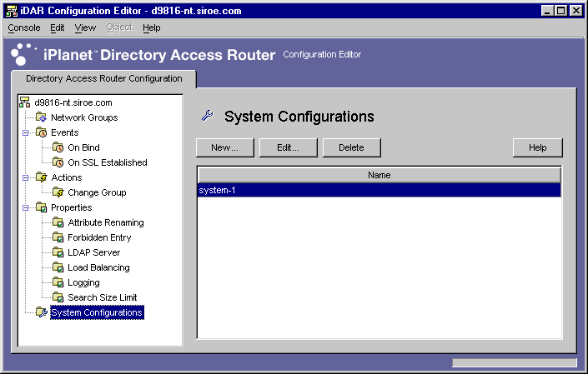Select Logging in the tree
The image size is (588, 374).
point(83,282)
